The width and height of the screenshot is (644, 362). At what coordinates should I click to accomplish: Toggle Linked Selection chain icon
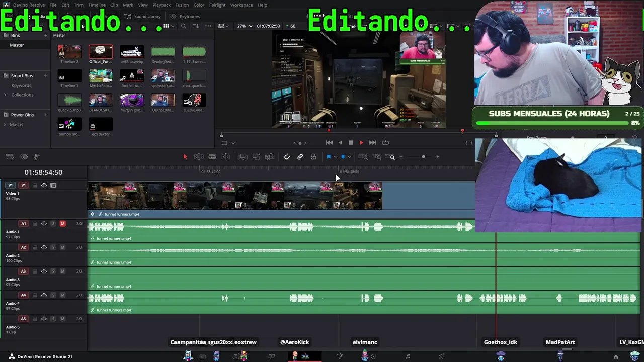[300, 157]
